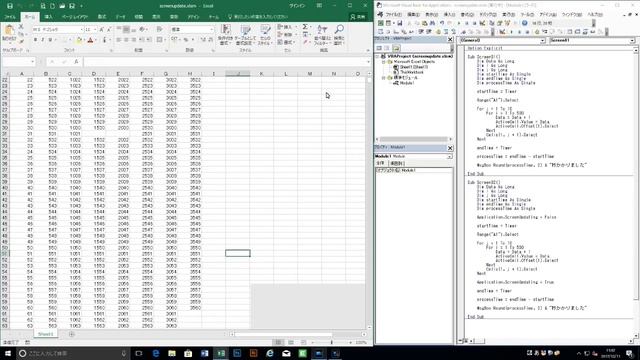This screenshot has height=360, width=640.
Task: Click the Paste icon in Excel ribbon
Action: click(9, 30)
